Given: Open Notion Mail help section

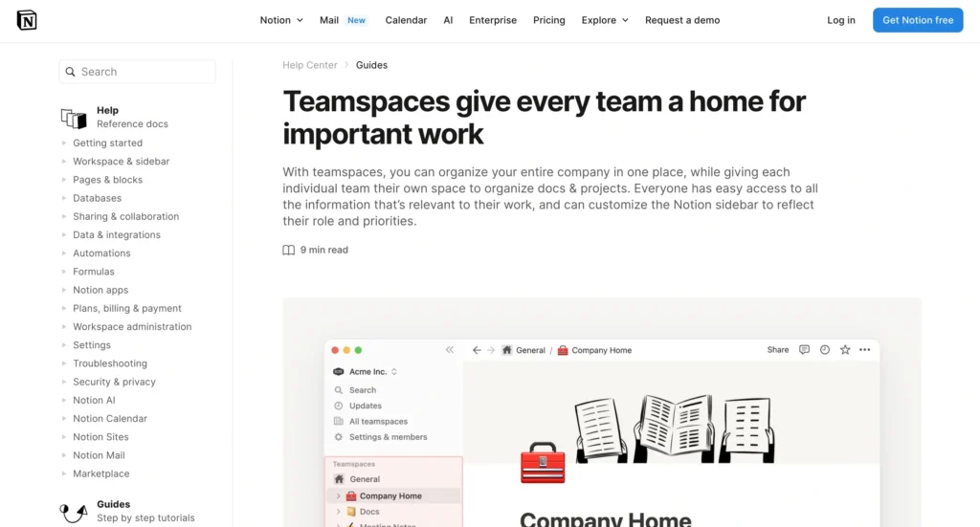Looking at the screenshot, I should (99, 455).
